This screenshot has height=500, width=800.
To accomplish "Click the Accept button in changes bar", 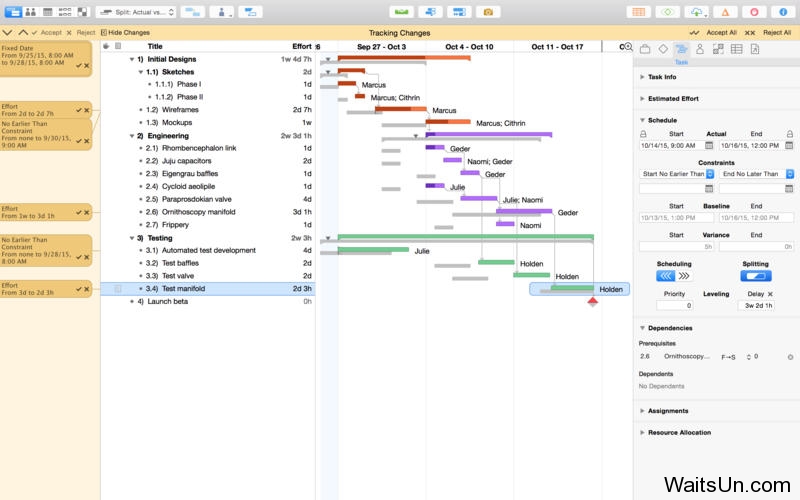I will tap(47, 33).
